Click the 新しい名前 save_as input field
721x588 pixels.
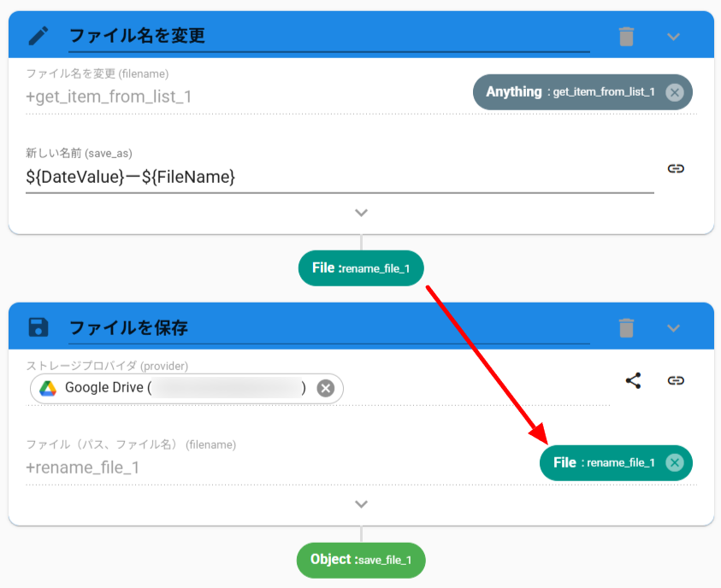(x=339, y=177)
